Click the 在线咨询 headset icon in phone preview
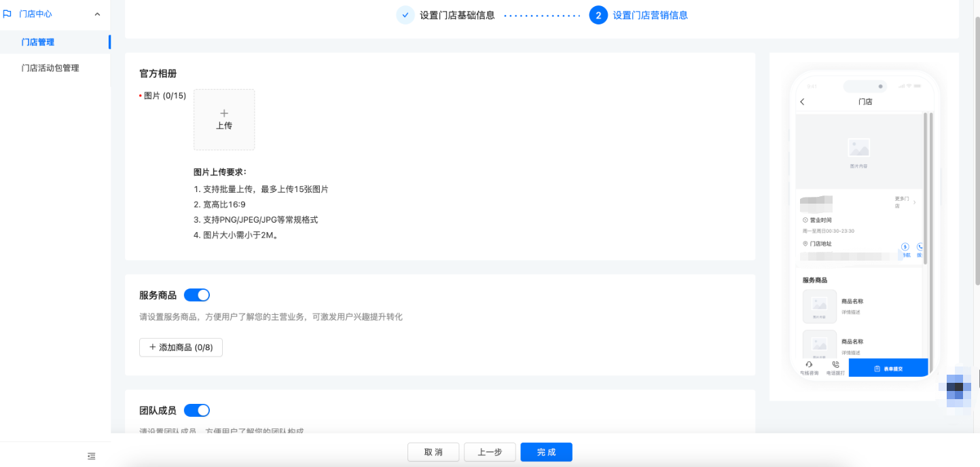Viewport: 980px width, 467px height. [809, 364]
